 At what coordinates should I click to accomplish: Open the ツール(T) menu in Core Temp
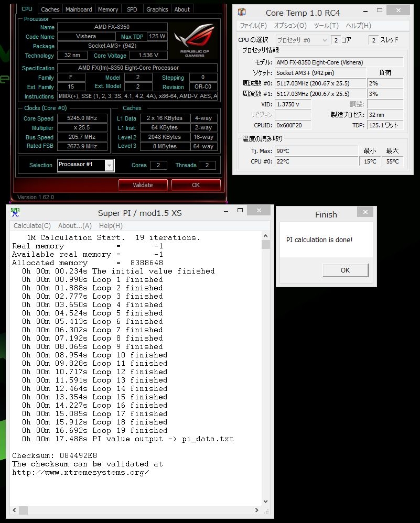[x=326, y=26]
